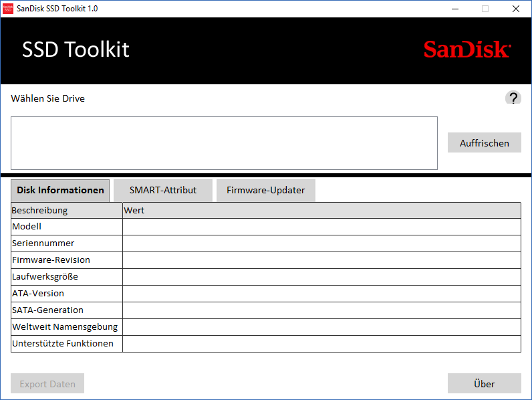532x400 pixels.
Task: Select the SATA-Generation row
Action: pyautogui.click(x=266, y=310)
